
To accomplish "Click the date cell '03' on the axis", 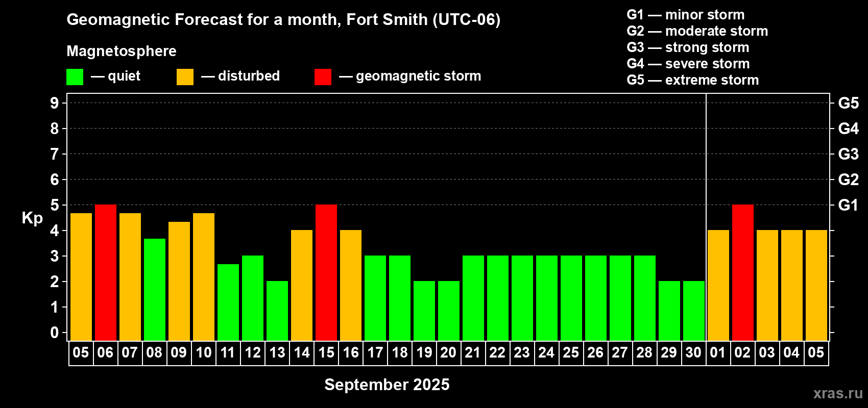I will pyautogui.click(x=767, y=353).
